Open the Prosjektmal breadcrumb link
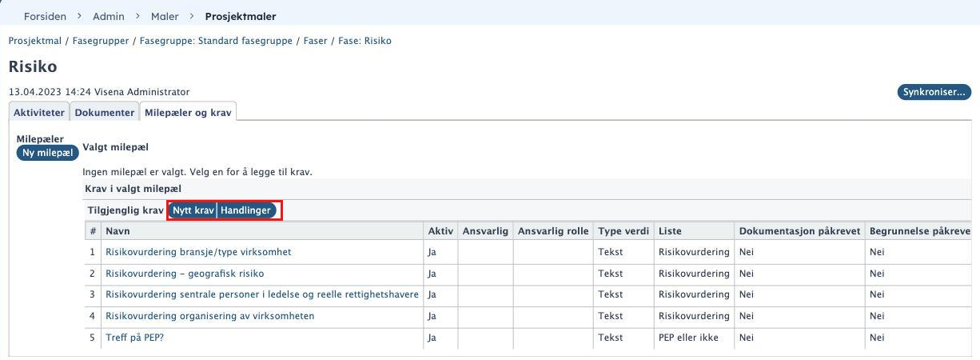Viewport: 980px width, 360px height. pyautogui.click(x=35, y=41)
